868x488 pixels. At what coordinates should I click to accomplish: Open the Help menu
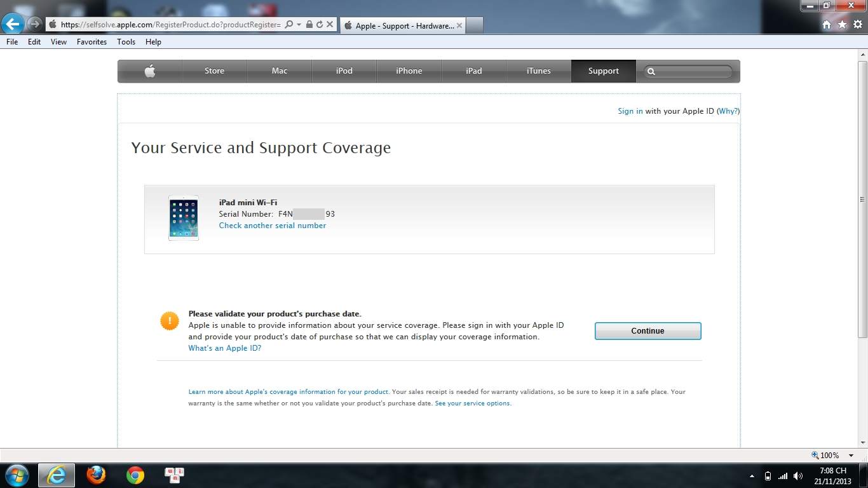(153, 42)
